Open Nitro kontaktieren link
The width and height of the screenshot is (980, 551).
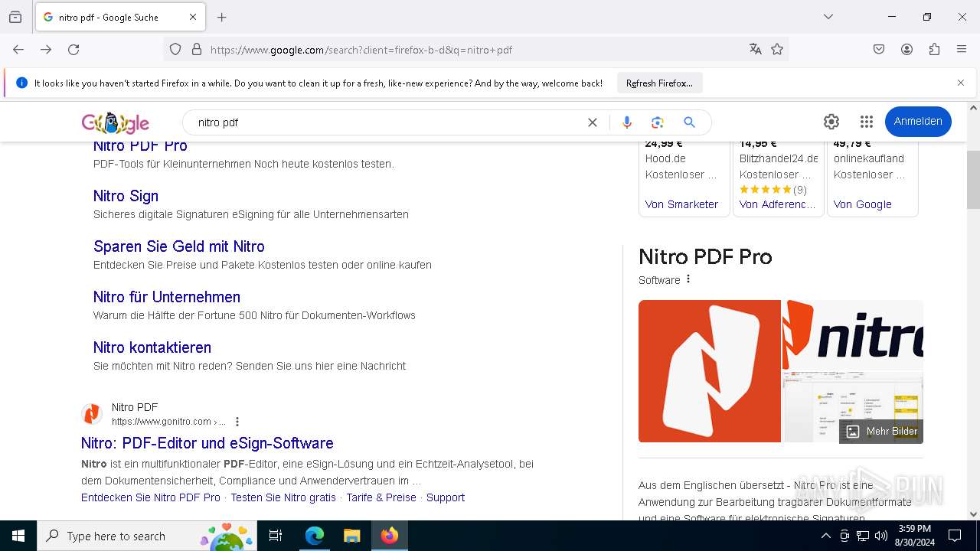(152, 347)
